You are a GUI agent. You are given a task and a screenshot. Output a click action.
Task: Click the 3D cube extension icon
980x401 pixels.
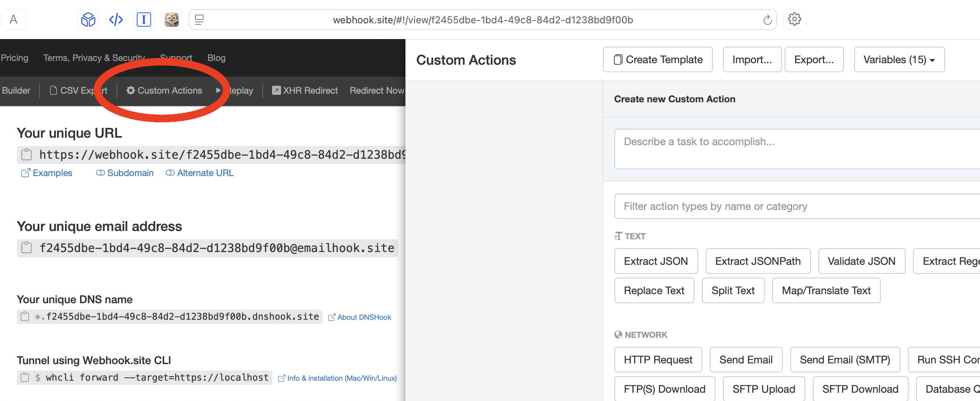click(88, 20)
